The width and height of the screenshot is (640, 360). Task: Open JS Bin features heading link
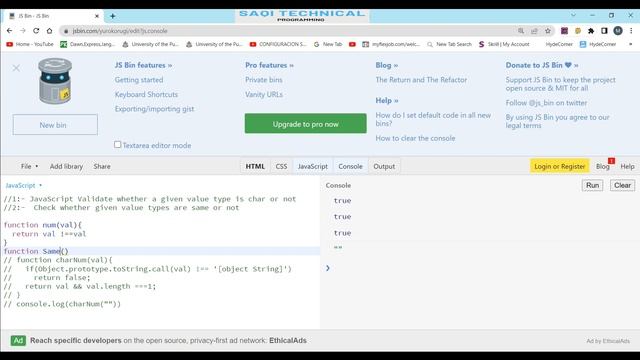143,65
